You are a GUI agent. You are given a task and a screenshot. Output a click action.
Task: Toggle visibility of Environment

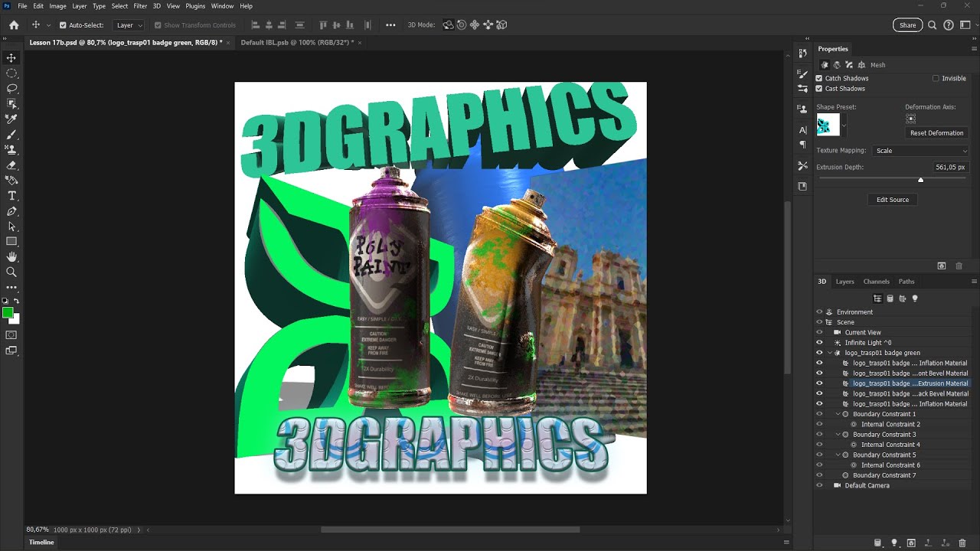pos(819,312)
